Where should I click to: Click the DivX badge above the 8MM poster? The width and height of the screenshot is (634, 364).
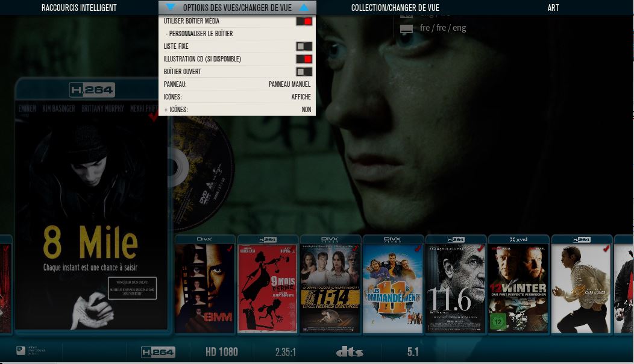point(204,239)
